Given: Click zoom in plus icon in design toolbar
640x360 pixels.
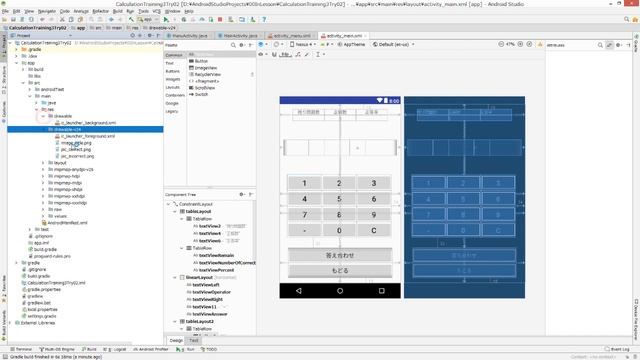Looking at the screenshot, I should [520, 44].
